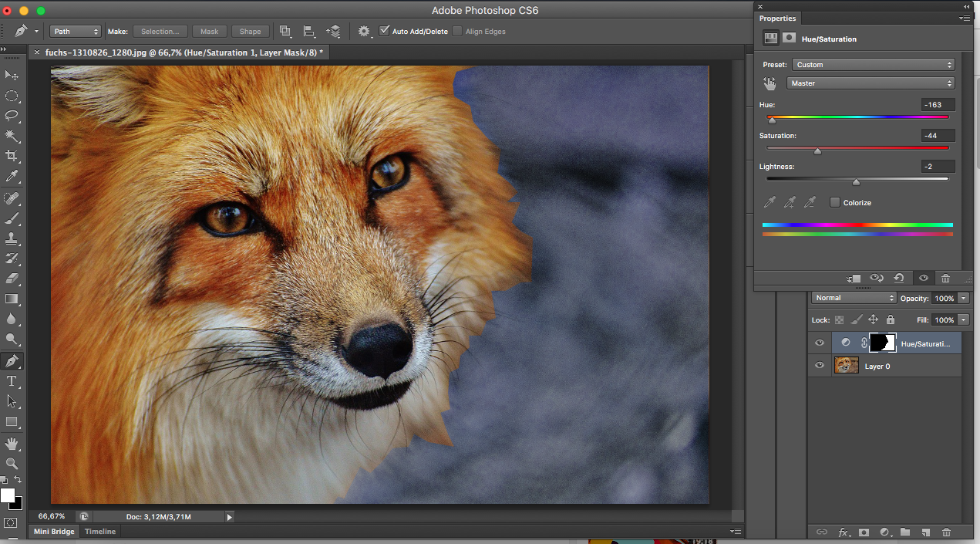The image size is (980, 544).
Task: Open path alignment options in options bar
Action: [x=310, y=32]
